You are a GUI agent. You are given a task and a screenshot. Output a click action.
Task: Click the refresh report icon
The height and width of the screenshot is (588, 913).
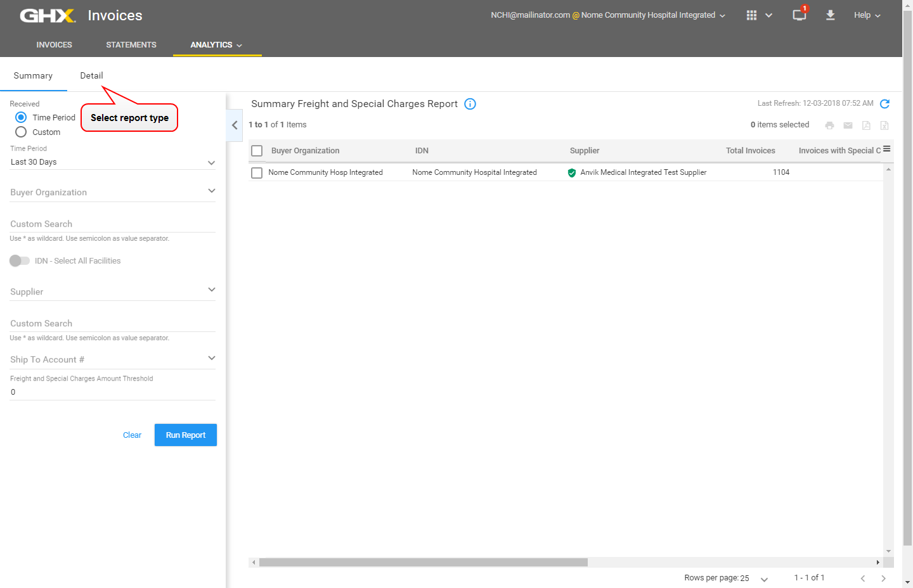(884, 104)
